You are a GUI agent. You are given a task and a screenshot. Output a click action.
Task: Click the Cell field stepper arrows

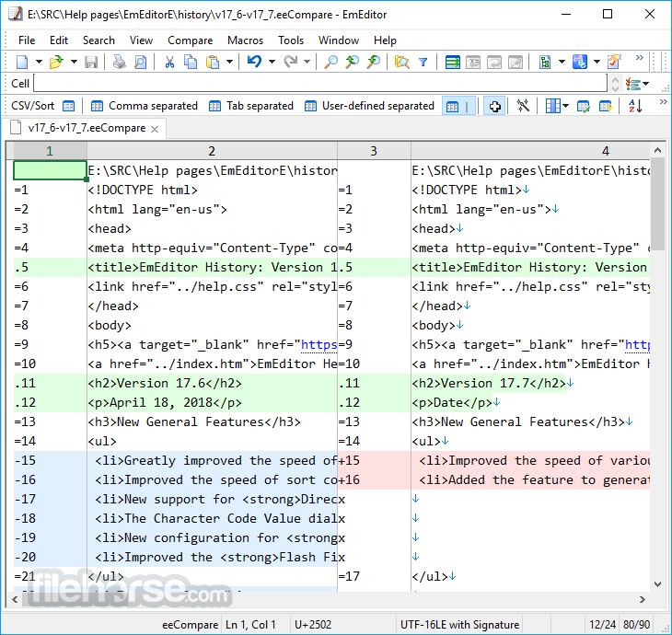point(616,83)
